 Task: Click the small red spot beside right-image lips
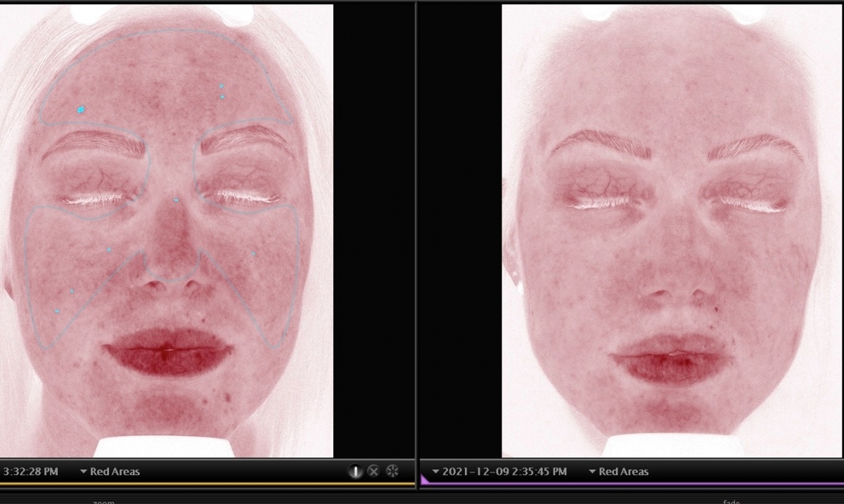717,309
